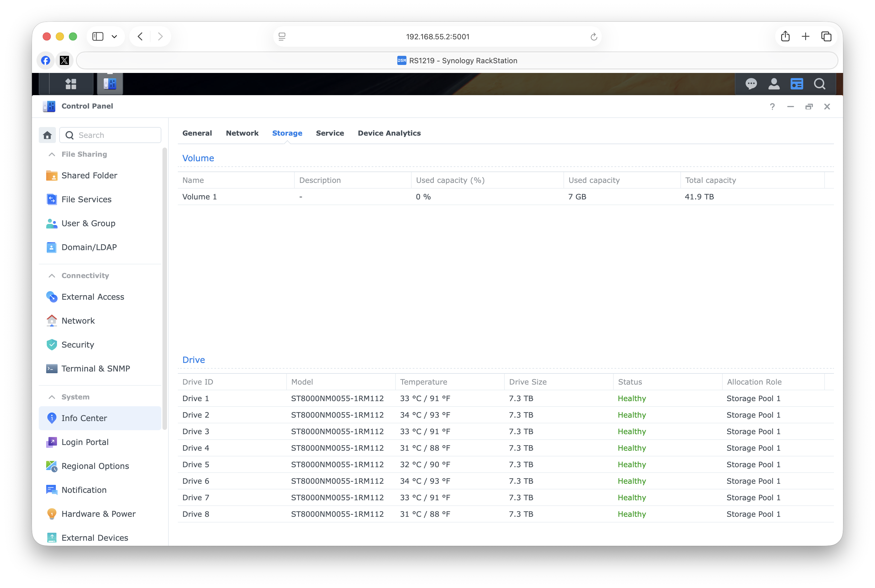Click Healthy status of Drive 6
Image resolution: width=875 pixels, height=588 pixels.
632,481
